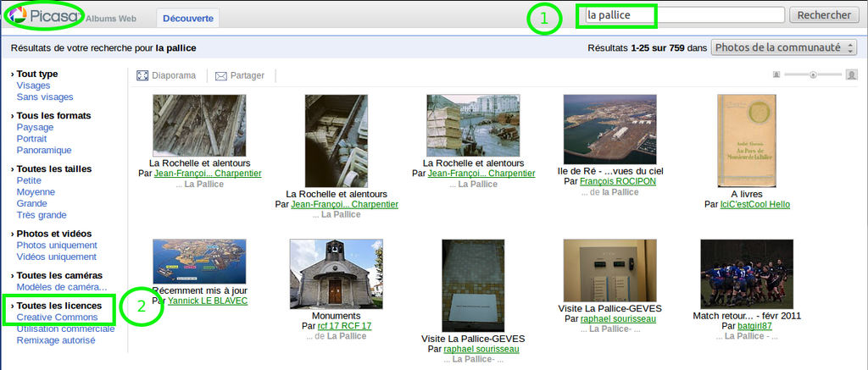868x370 pixels.
Task: Click the Picasa logo icon
Action: [16, 15]
